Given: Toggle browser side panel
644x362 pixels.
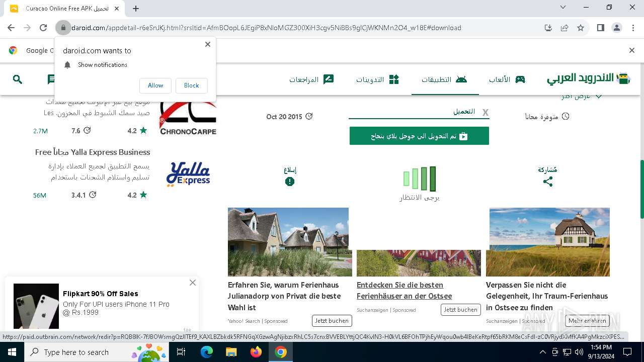Looking at the screenshot, I should 600,28.
